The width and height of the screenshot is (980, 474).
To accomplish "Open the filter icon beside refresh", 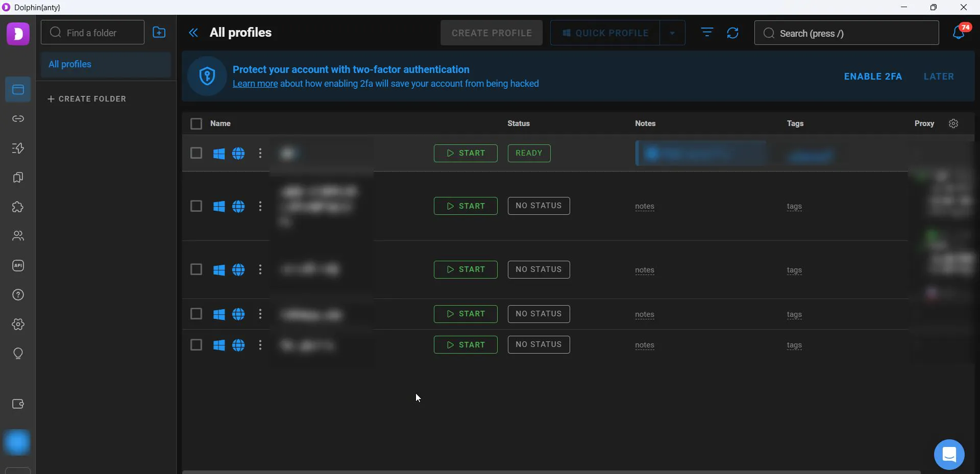I will [707, 33].
